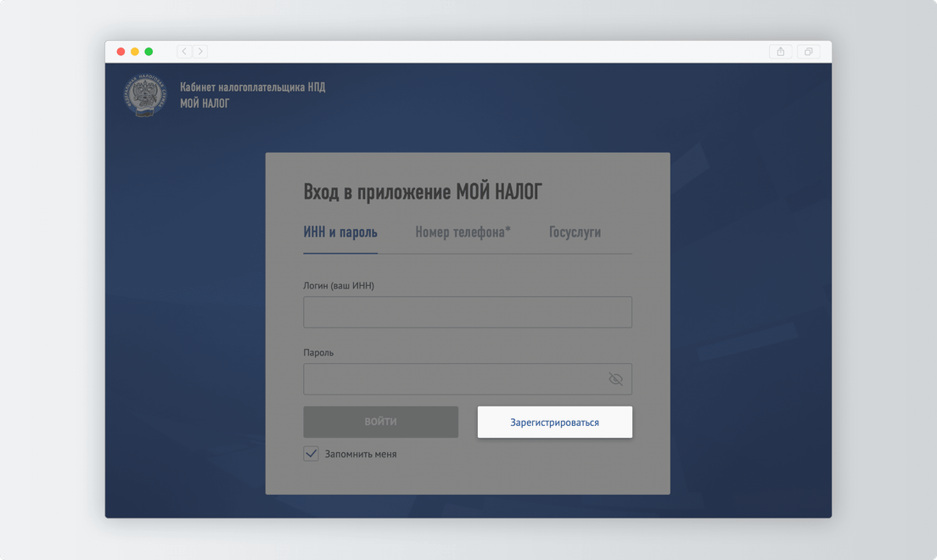This screenshot has width=937, height=560.
Task: Click the "Запомнить меня" label text
Action: [x=361, y=454]
